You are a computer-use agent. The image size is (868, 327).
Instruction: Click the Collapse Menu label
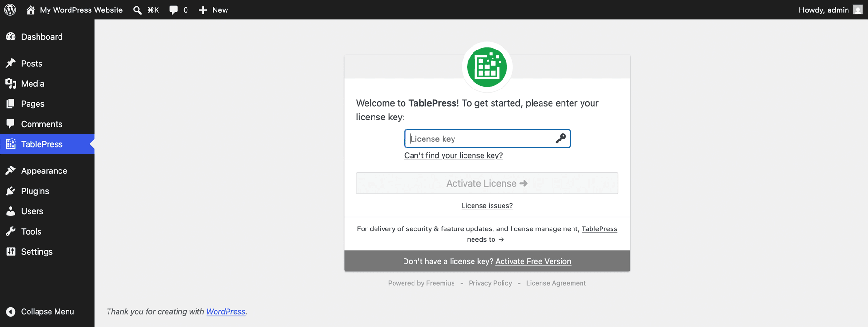[x=48, y=312]
